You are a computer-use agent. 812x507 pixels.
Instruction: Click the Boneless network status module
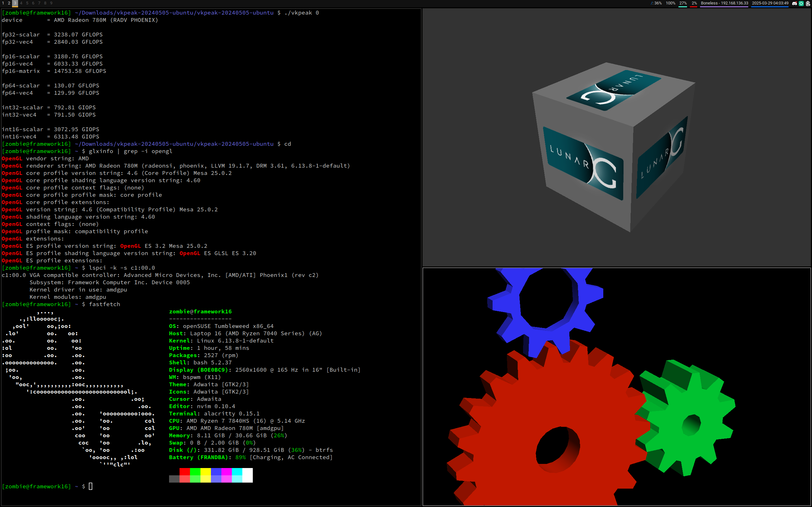pyautogui.click(x=724, y=3)
